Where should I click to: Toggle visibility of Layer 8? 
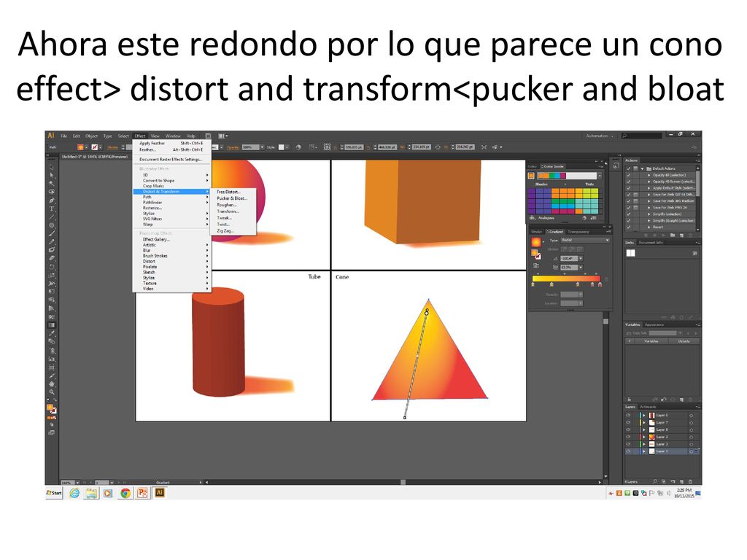[628, 429]
